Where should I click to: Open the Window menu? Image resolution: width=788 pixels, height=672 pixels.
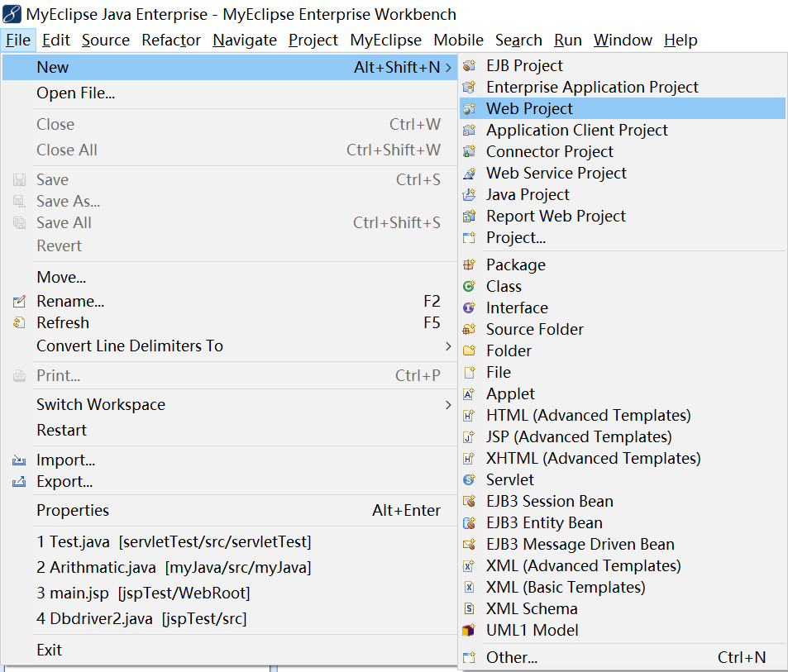[x=623, y=41]
